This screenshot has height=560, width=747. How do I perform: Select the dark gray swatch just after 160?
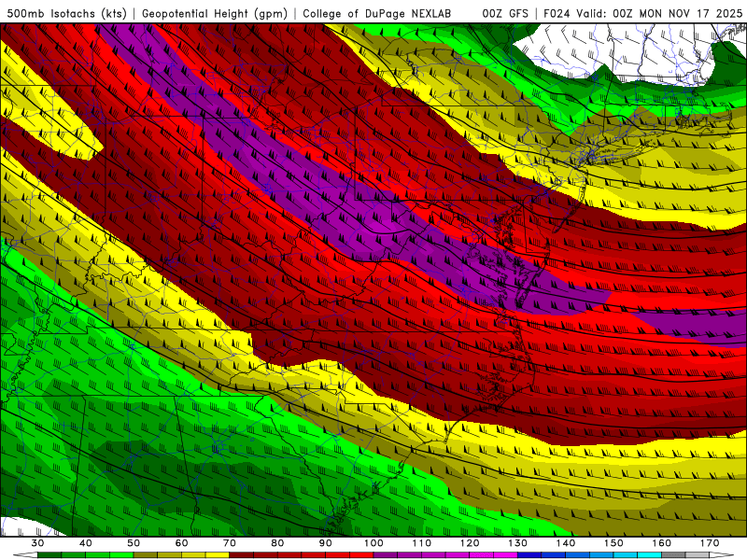point(673,554)
